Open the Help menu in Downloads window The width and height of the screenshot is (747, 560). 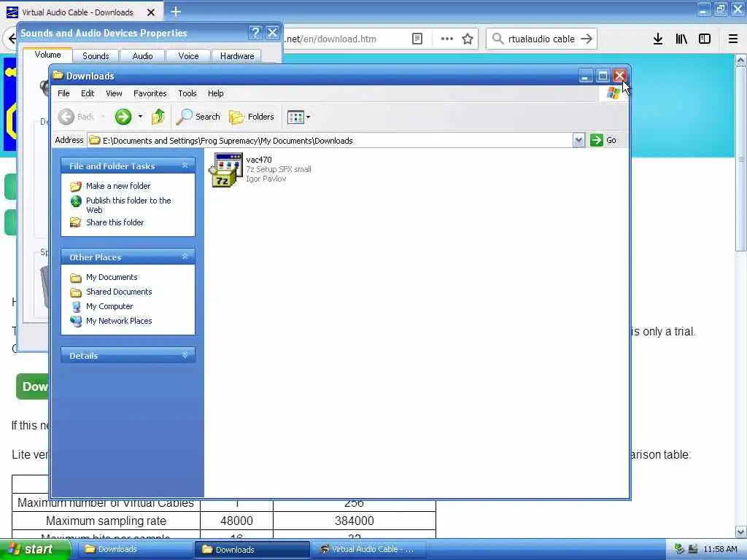pos(215,93)
